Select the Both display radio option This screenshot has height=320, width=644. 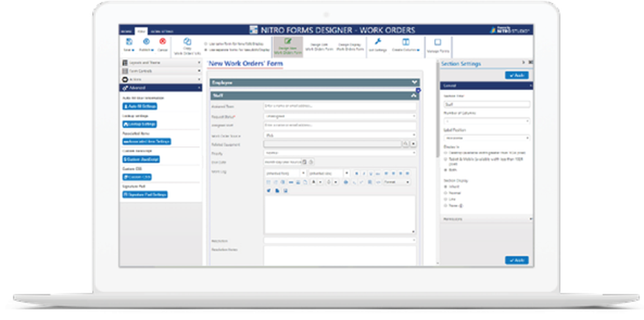point(446,169)
